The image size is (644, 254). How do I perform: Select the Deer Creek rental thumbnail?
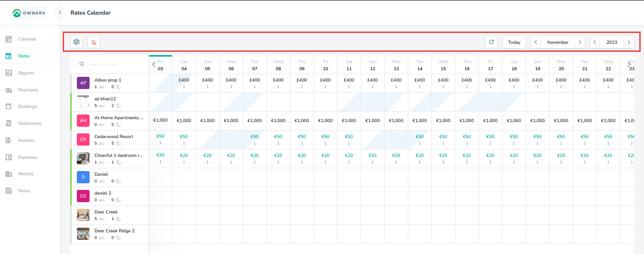point(83,215)
